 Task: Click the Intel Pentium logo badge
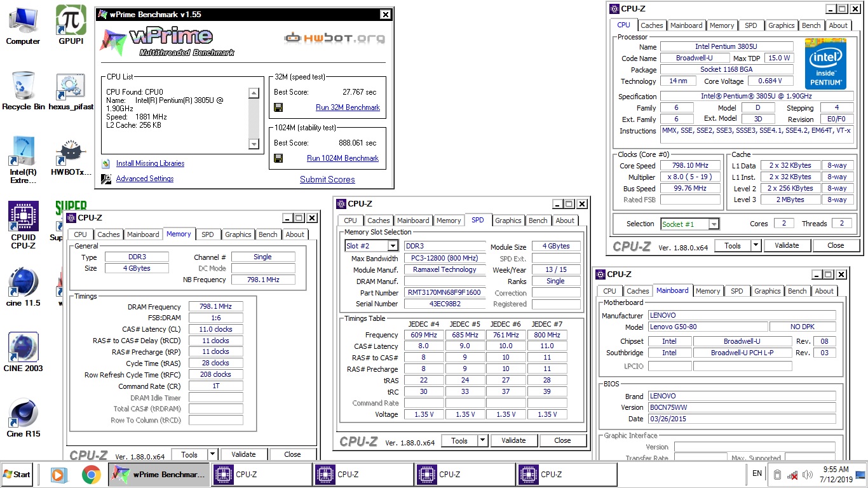pyautogui.click(x=825, y=64)
